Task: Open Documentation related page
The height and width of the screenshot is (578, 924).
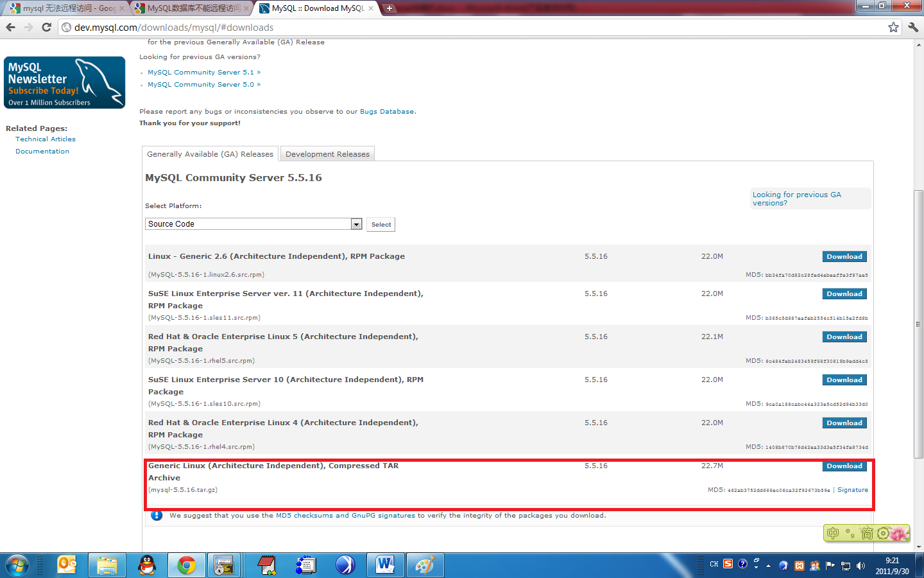Action: 42,152
